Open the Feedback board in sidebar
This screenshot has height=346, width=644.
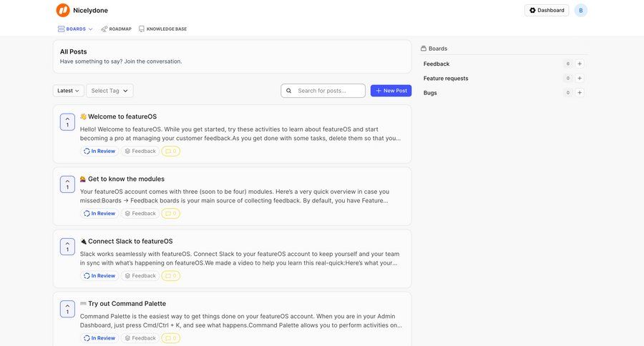[436, 64]
